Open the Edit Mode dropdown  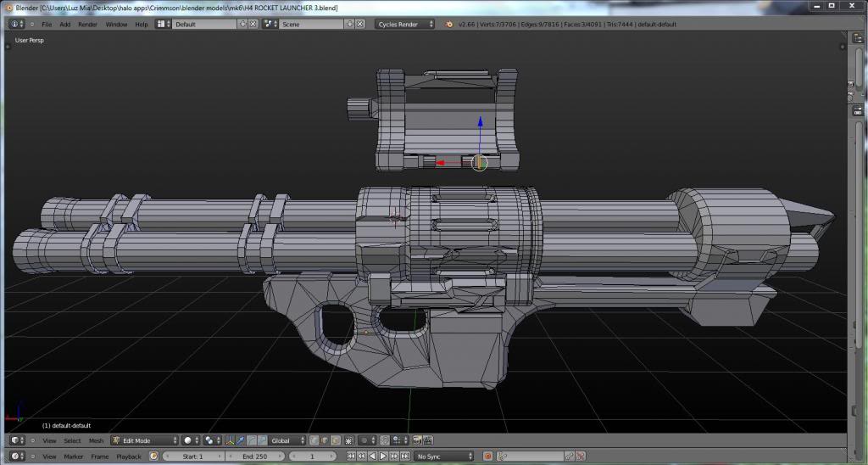145,440
